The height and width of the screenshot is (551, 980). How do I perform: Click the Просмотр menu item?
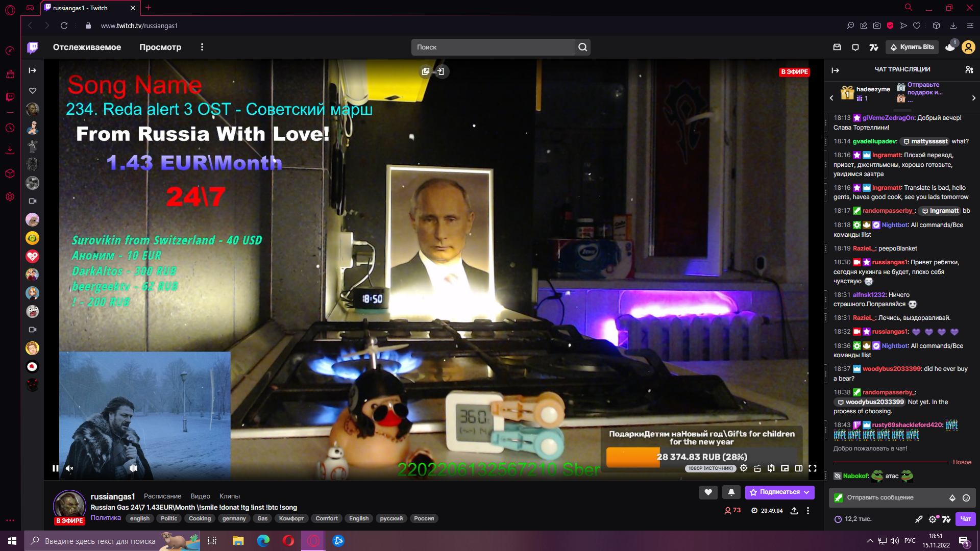tap(160, 46)
